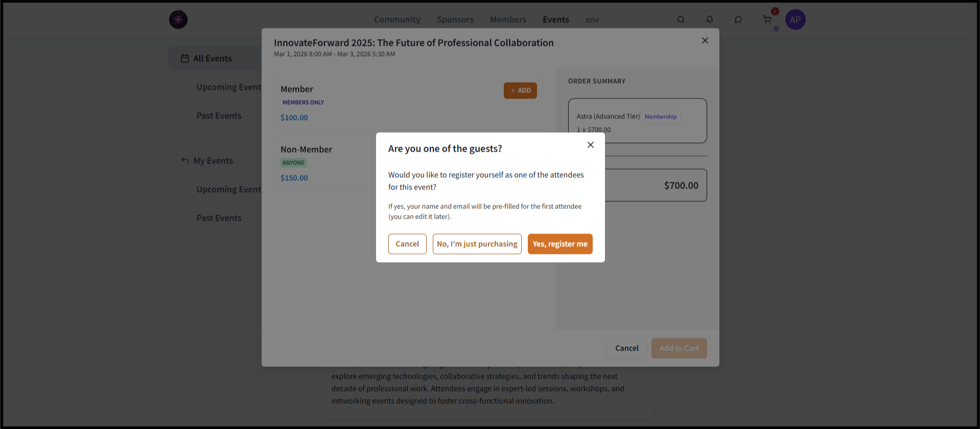Viewport: 980px width, 429px height.
Task: Click the community logo icon
Action: point(178,19)
